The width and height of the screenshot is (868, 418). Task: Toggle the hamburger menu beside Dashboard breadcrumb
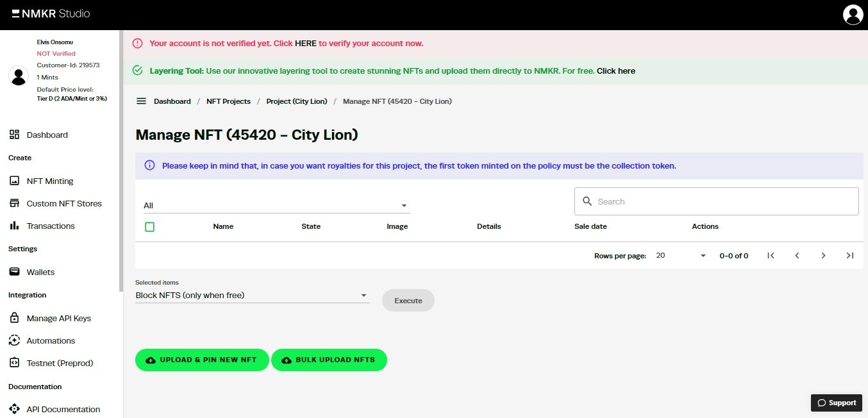point(142,101)
